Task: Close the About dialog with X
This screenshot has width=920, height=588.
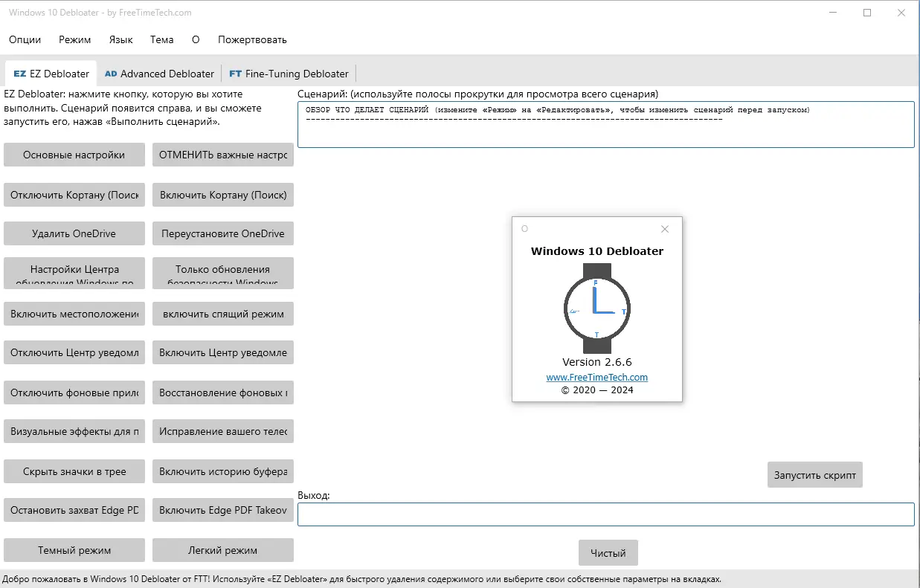Action: [x=665, y=229]
